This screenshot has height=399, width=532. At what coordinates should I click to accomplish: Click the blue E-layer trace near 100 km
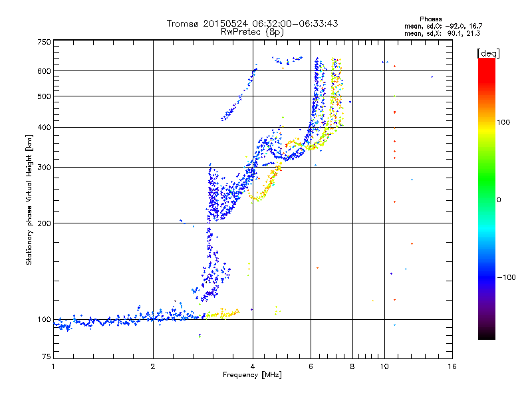point(129,320)
